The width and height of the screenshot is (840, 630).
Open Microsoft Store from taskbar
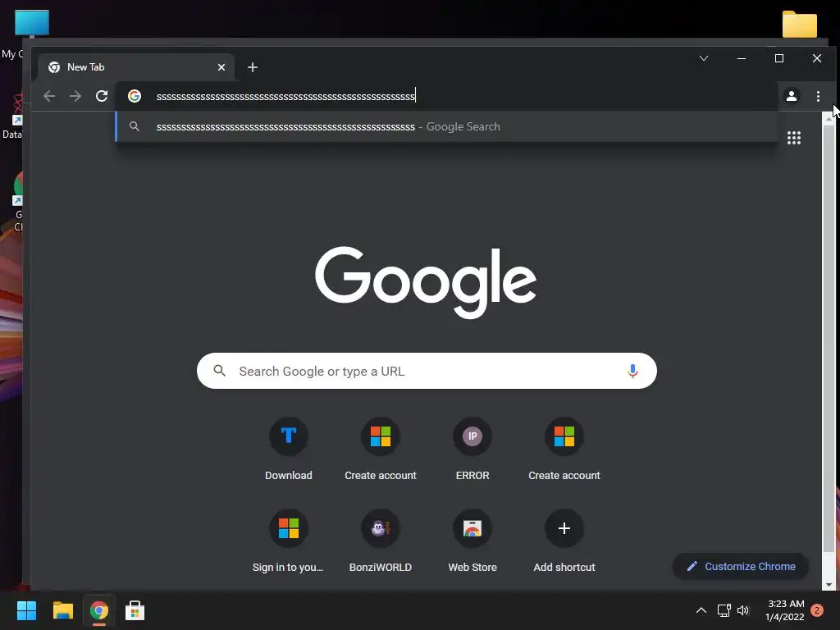135,610
